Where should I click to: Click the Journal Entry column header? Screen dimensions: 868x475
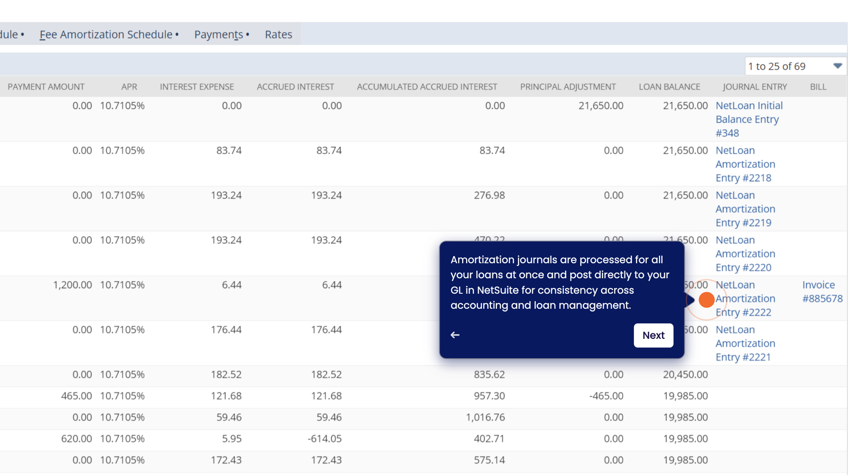click(755, 87)
